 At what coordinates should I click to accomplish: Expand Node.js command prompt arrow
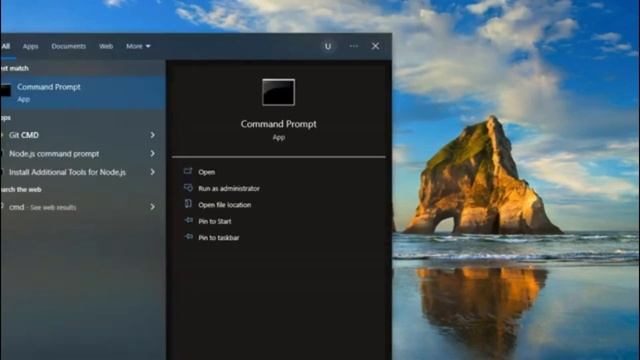point(152,153)
